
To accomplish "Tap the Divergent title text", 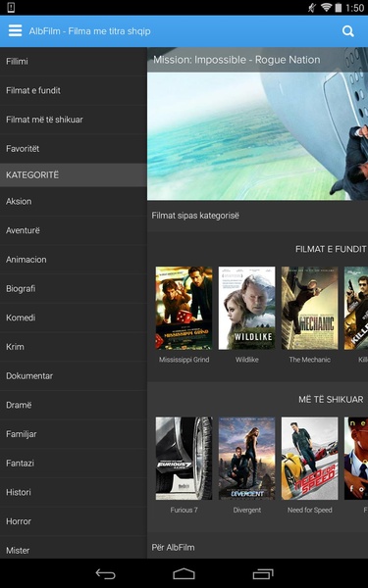I will [x=246, y=510].
